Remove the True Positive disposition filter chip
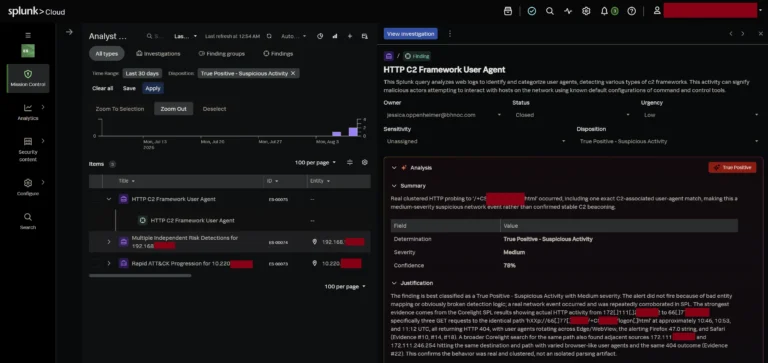 point(293,73)
